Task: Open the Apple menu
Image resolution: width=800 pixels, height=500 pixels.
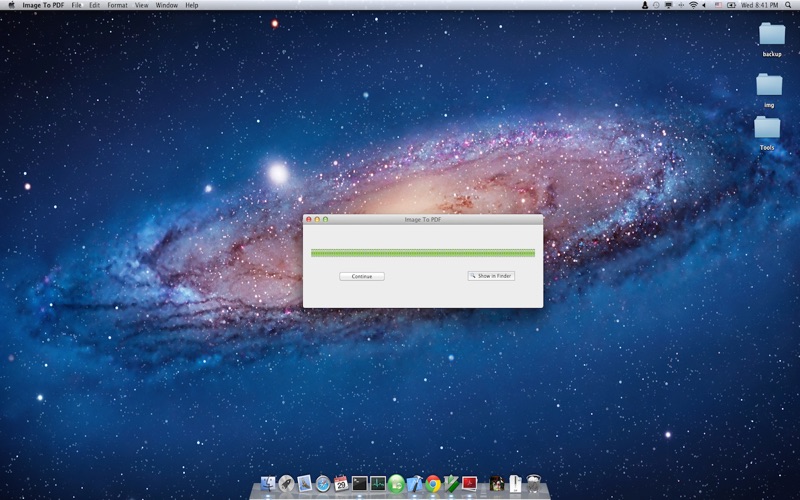Action: click(x=11, y=5)
